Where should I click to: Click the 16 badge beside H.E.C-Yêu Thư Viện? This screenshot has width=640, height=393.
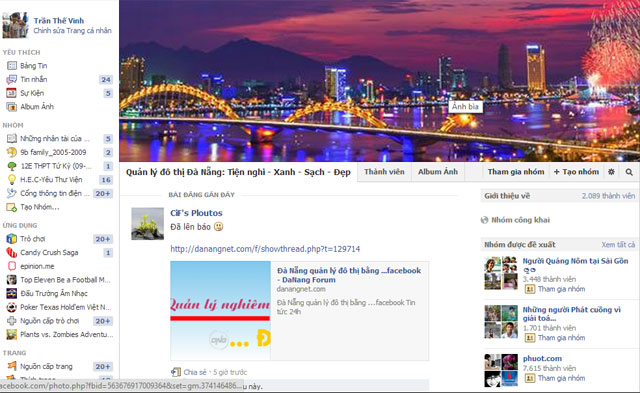pyautogui.click(x=106, y=180)
